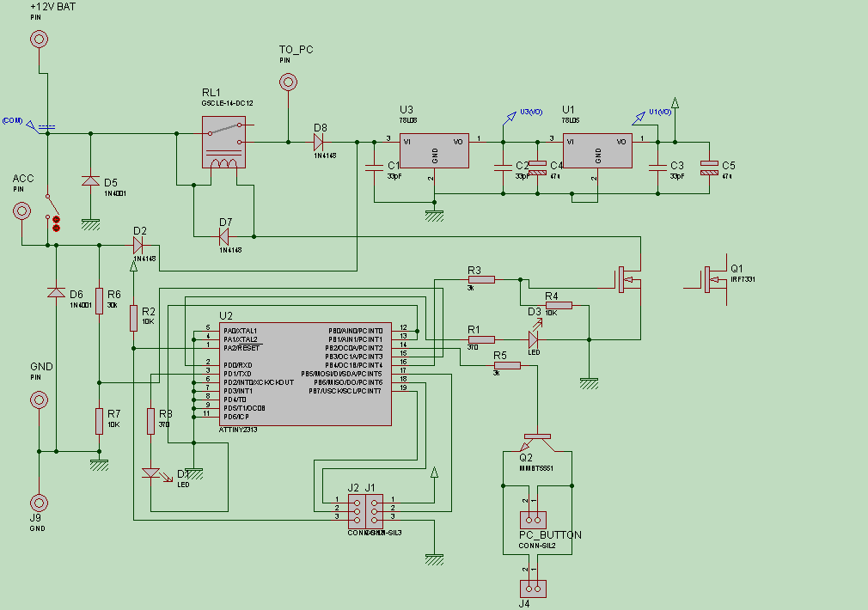Select resistor R3 body
The height and width of the screenshot is (610, 868).
click(x=481, y=279)
